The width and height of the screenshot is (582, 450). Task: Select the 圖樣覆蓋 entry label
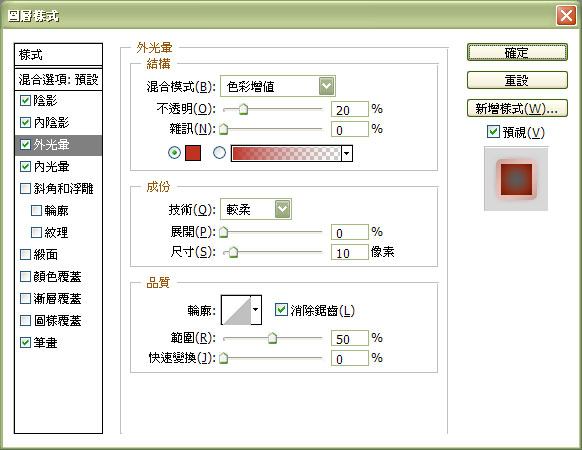click(57, 320)
